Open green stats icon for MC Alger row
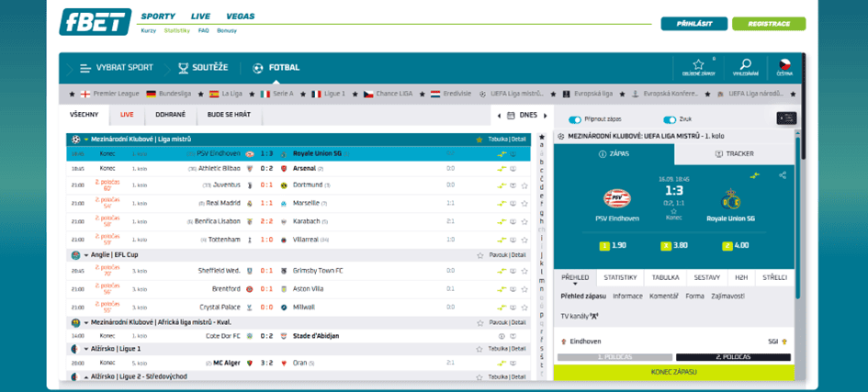This screenshot has width=868, height=392. coord(502,364)
